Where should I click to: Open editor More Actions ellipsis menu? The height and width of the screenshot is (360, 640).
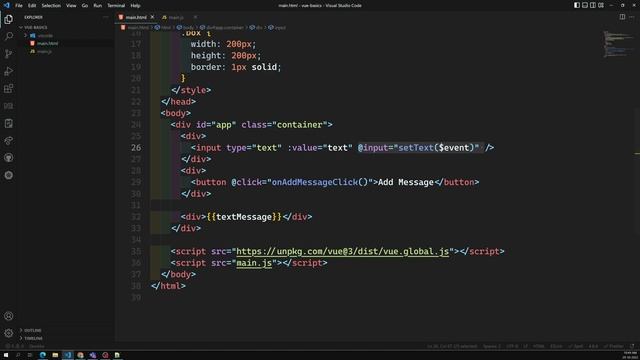click(x=632, y=17)
